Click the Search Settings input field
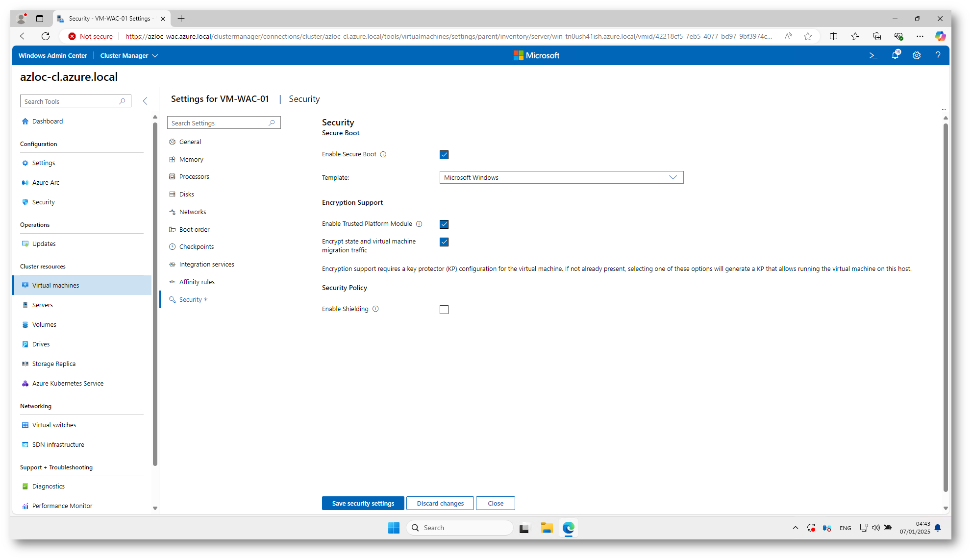972x560 pixels. point(224,123)
